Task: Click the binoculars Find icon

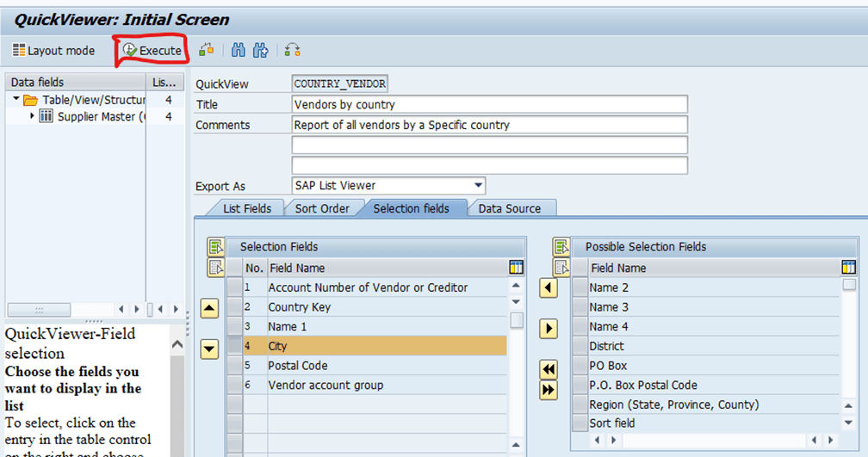Action: [x=239, y=50]
